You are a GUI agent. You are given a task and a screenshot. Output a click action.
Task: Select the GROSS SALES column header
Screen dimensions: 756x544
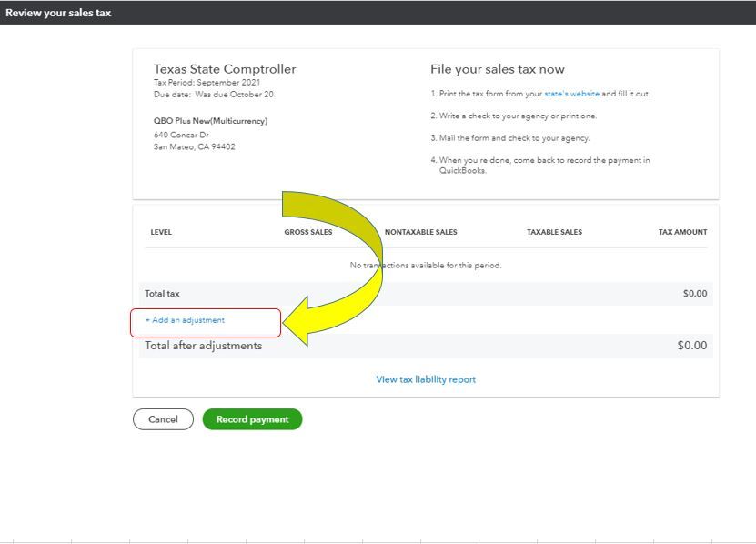tap(308, 232)
